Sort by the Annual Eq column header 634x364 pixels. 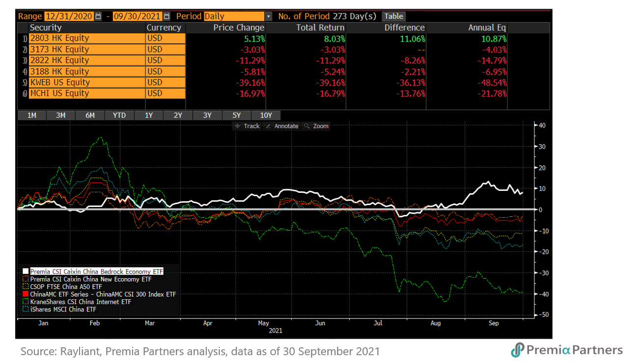467,28
